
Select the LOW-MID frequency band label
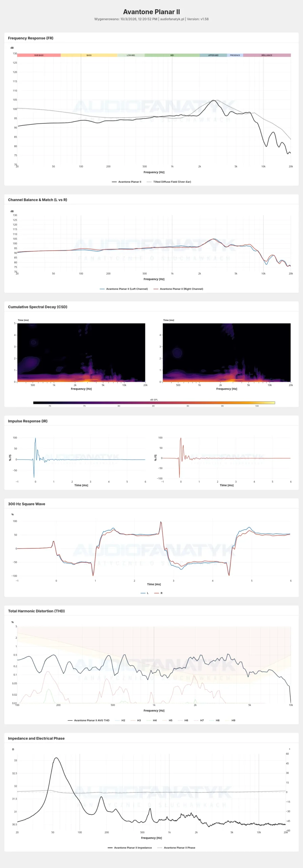click(131, 55)
